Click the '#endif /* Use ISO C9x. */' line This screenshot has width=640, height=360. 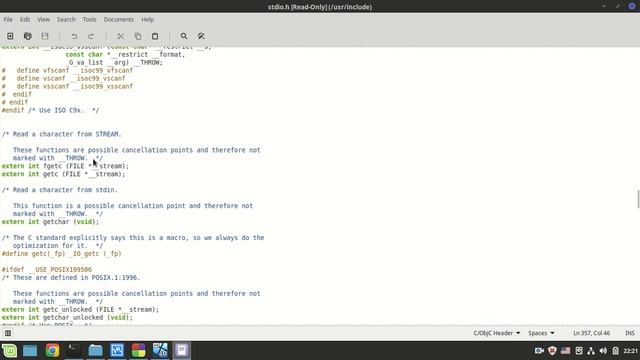pos(50,110)
